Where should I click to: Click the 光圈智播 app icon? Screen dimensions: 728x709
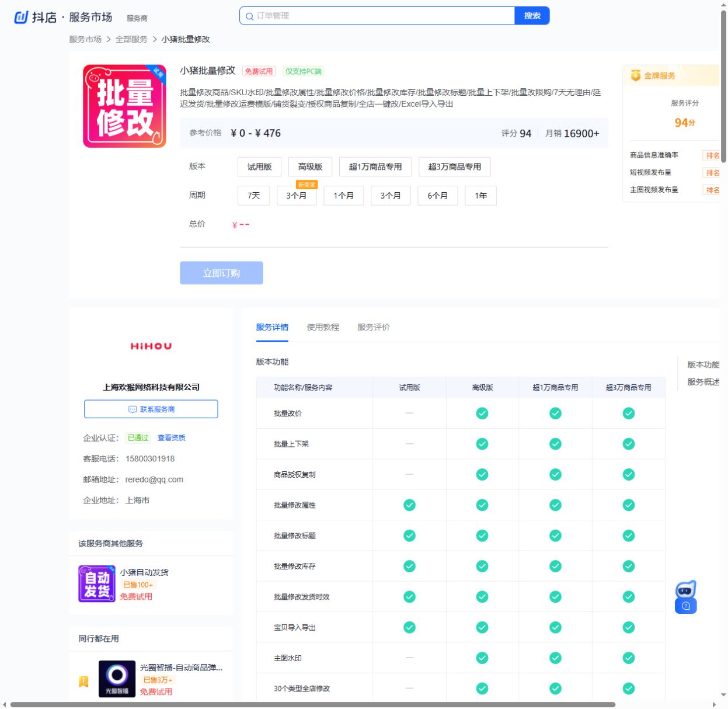point(117,679)
